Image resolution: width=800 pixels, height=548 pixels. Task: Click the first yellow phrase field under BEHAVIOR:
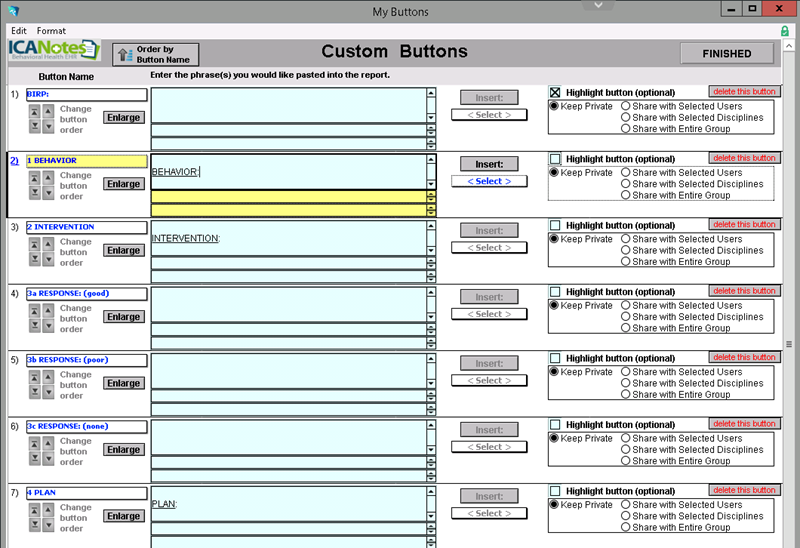(x=289, y=197)
